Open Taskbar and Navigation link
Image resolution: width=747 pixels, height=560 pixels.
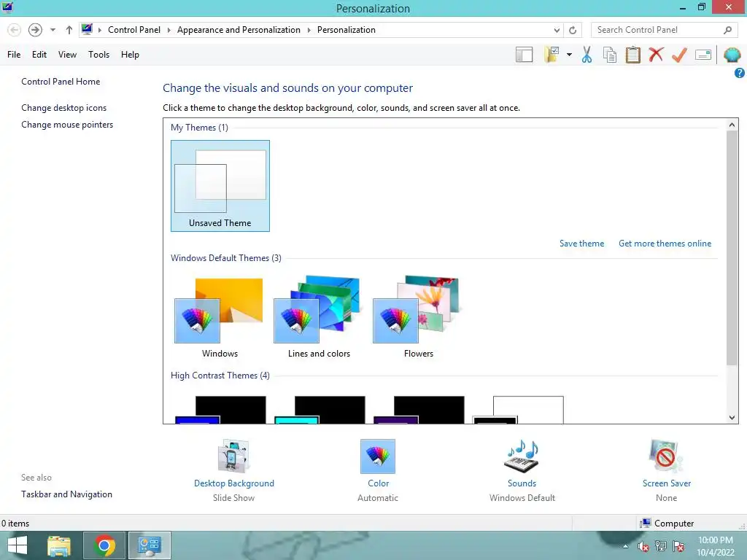pyautogui.click(x=66, y=494)
